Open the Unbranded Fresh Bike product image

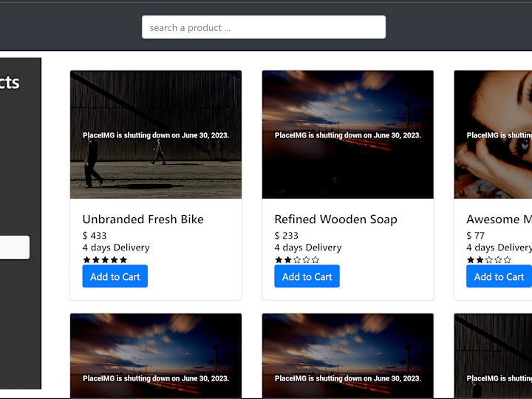(x=156, y=134)
